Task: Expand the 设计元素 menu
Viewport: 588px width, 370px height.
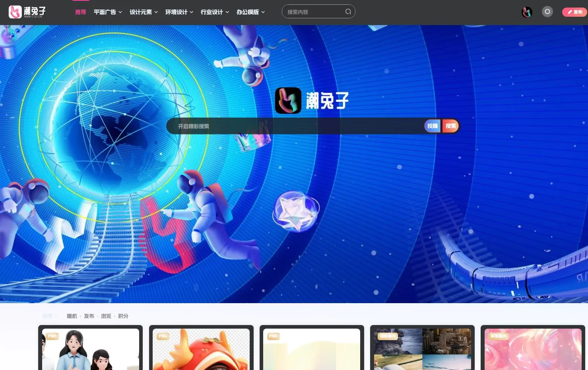Action: (x=144, y=12)
